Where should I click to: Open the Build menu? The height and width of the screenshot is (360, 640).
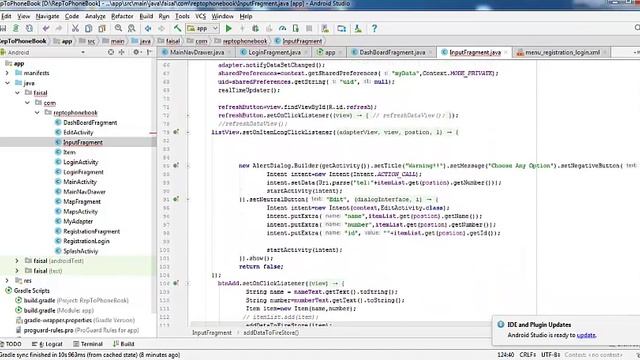tap(146, 16)
